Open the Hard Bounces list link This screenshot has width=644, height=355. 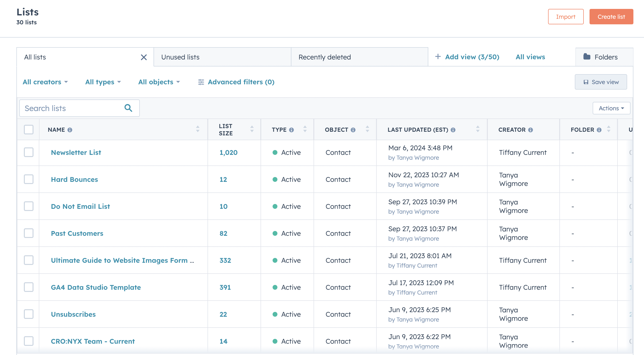tap(74, 179)
